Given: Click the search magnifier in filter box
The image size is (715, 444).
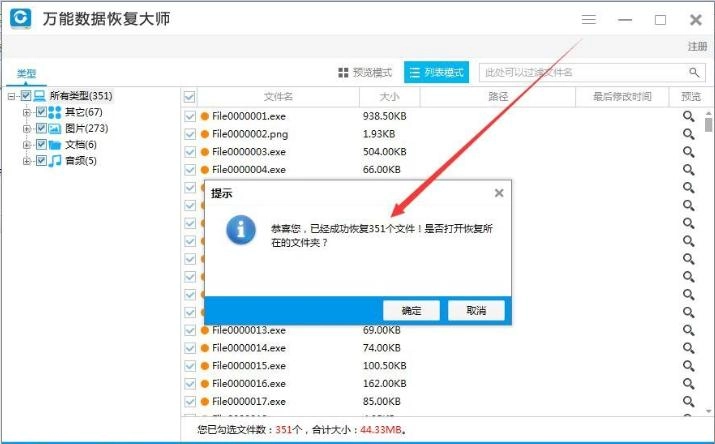Looking at the screenshot, I should click(694, 73).
